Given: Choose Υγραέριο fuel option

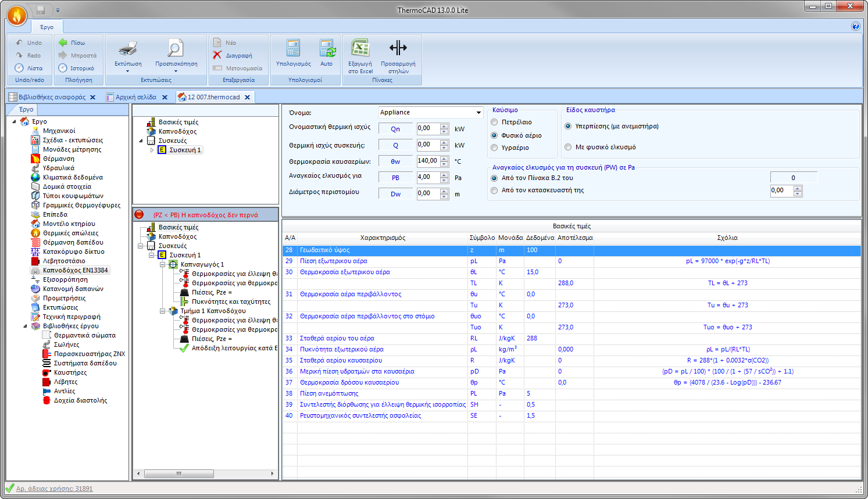Looking at the screenshot, I should [x=494, y=148].
